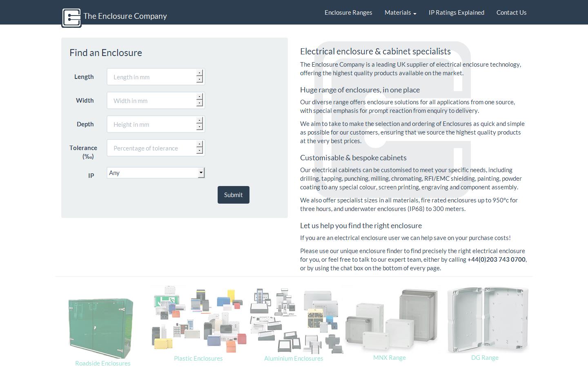Click the Enclosure Company logo icon
Screen dimensions: 588x368
pyautogui.click(x=71, y=18)
